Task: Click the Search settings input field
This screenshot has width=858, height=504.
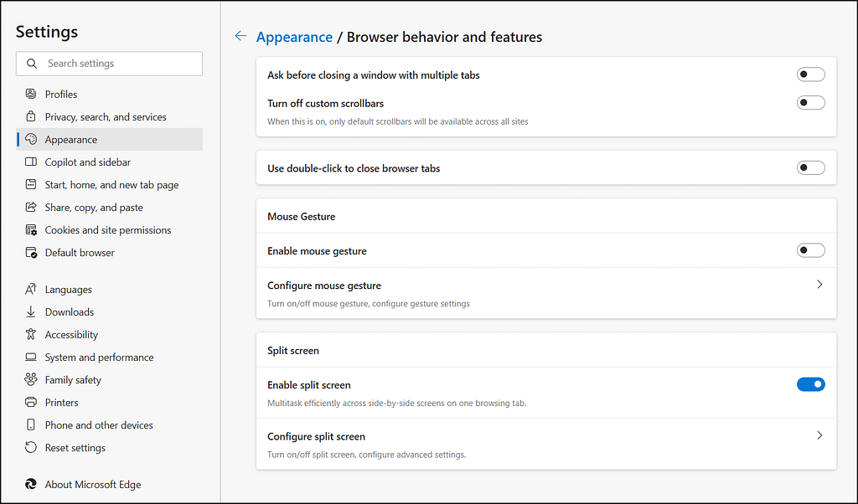Action: [x=117, y=64]
